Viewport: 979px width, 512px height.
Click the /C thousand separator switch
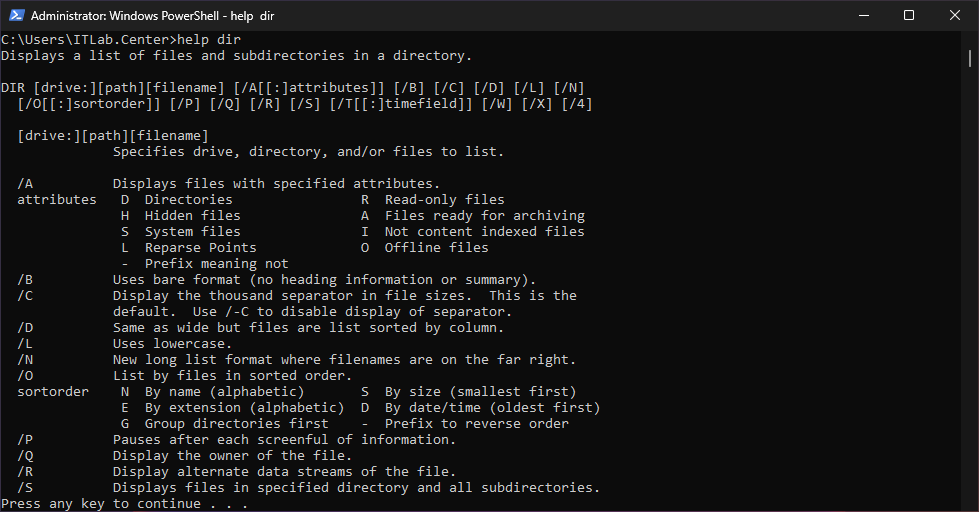(25, 296)
